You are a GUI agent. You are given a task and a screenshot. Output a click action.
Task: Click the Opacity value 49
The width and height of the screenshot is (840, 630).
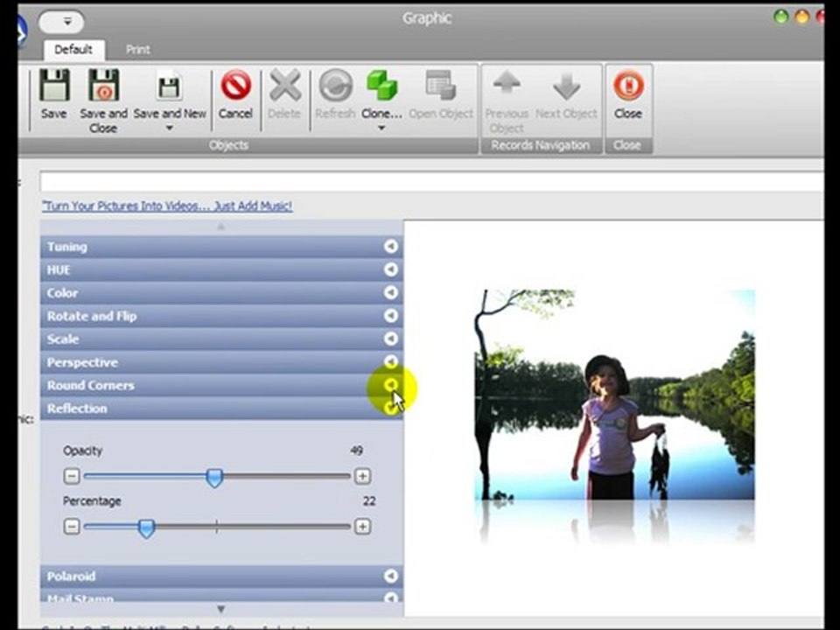(x=357, y=451)
